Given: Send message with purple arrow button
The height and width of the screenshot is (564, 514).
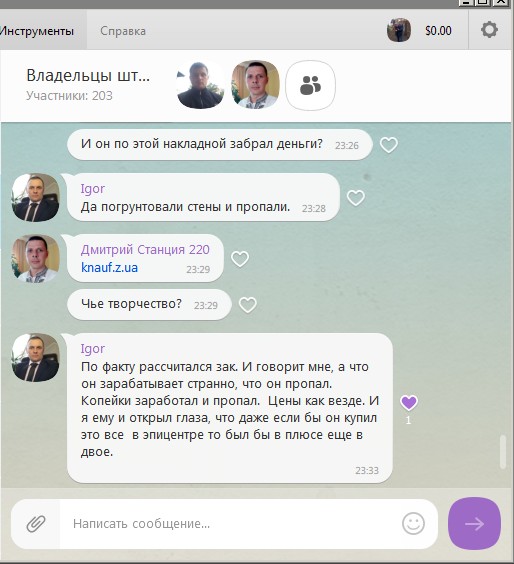Looking at the screenshot, I should (x=474, y=524).
